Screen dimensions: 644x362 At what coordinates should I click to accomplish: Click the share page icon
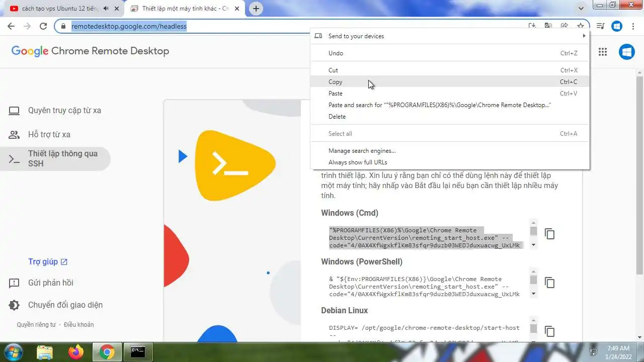565,26
